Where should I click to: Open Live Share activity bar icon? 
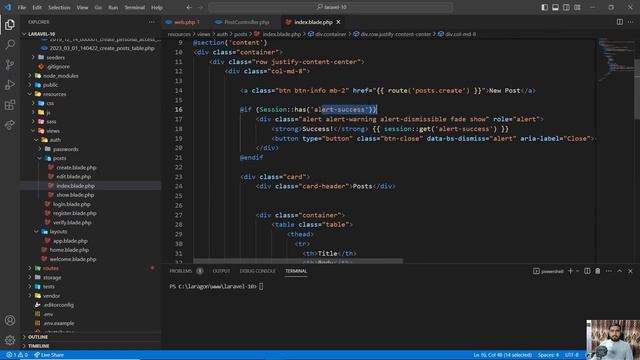tap(10, 124)
